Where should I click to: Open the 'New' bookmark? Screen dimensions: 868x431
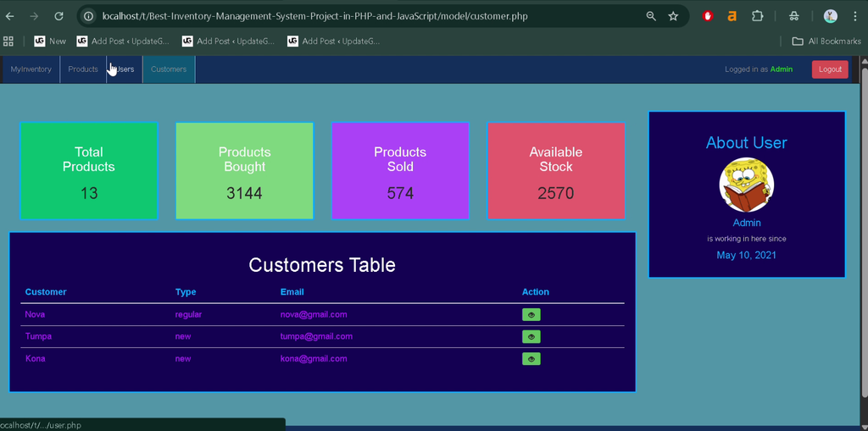pyautogui.click(x=50, y=41)
